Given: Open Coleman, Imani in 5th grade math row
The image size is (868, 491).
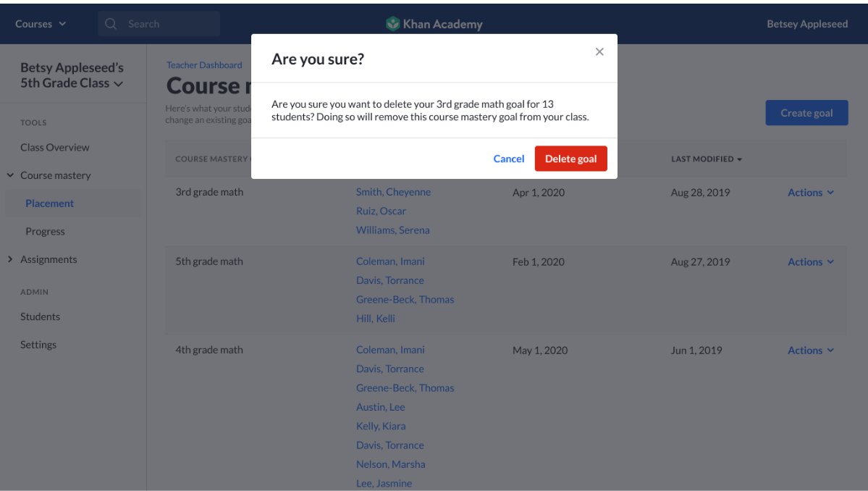Looking at the screenshot, I should coord(390,261).
